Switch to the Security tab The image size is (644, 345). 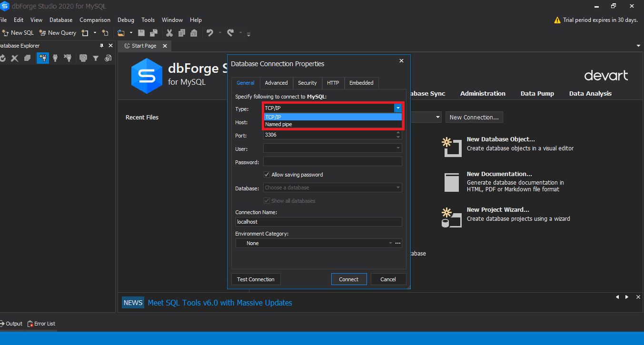(307, 83)
